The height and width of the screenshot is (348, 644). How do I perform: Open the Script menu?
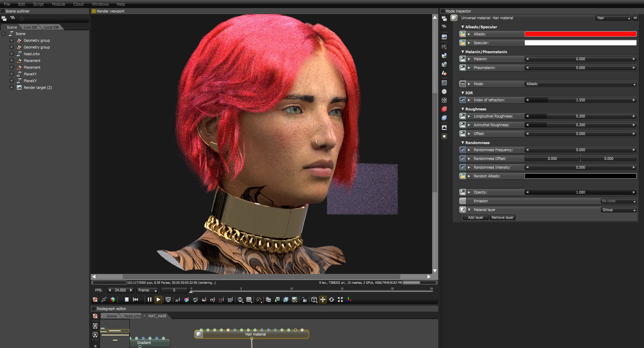[38, 4]
